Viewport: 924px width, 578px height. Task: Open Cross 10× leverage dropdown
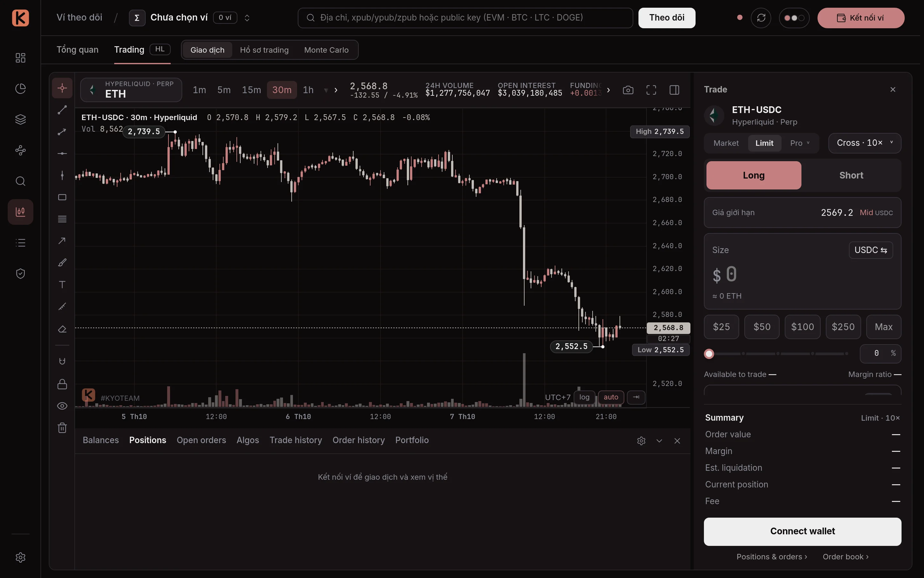pyautogui.click(x=865, y=143)
